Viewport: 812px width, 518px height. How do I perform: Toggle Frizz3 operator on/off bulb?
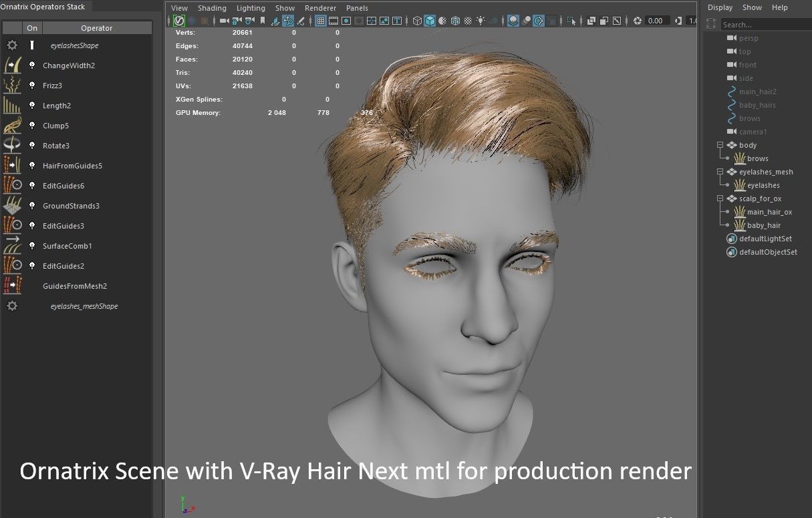31,86
